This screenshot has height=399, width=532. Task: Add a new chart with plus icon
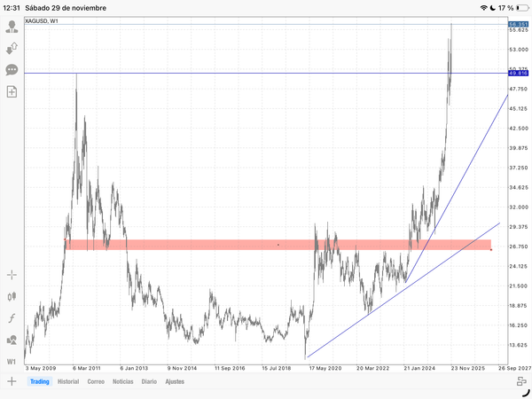tap(12, 381)
